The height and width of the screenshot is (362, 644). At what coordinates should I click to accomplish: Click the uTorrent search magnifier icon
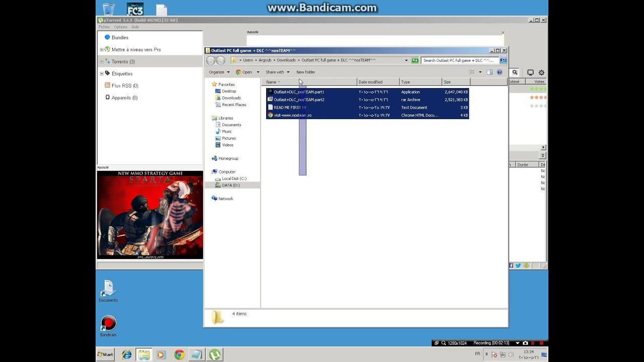[x=515, y=72]
